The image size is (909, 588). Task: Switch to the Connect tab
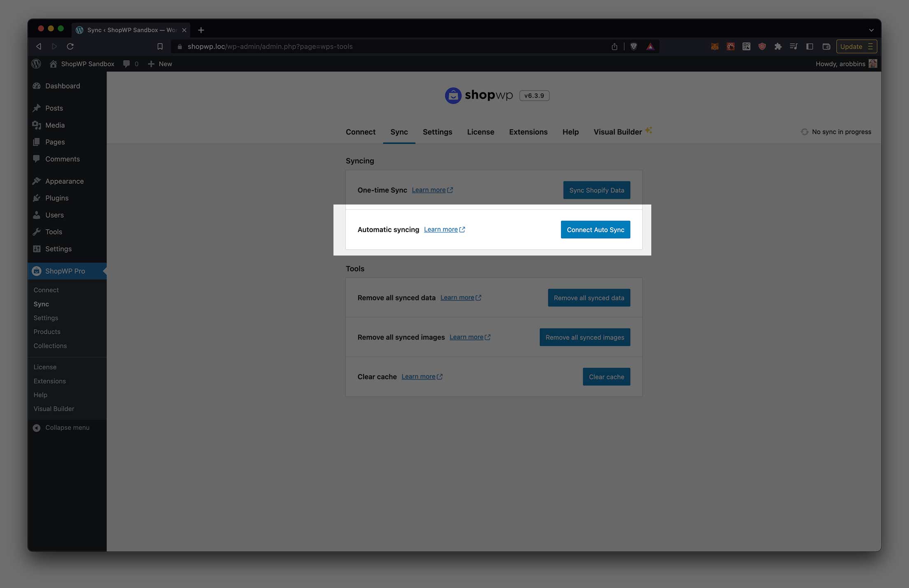point(361,132)
